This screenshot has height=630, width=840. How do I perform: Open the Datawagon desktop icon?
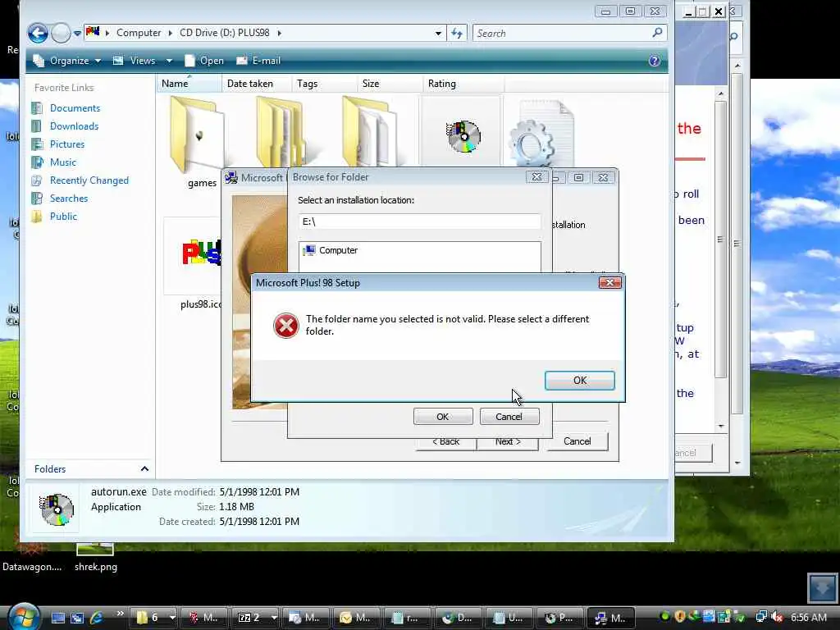(32, 557)
